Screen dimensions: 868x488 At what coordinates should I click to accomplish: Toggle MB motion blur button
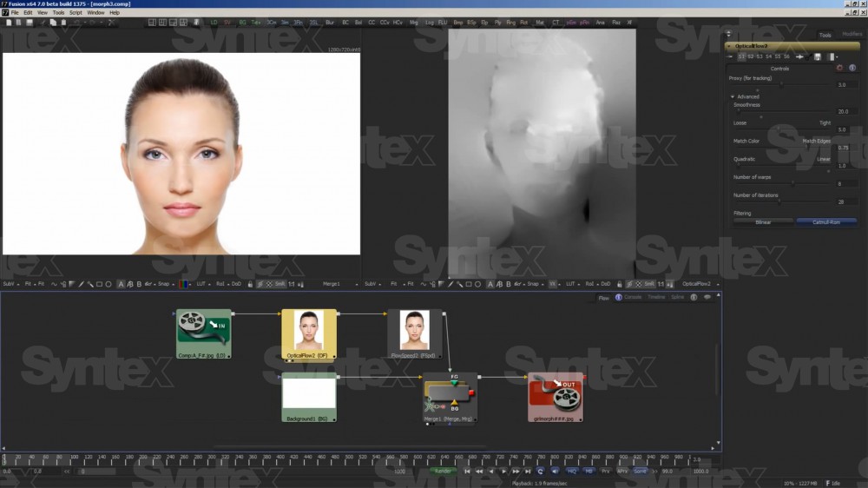[589, 471]
